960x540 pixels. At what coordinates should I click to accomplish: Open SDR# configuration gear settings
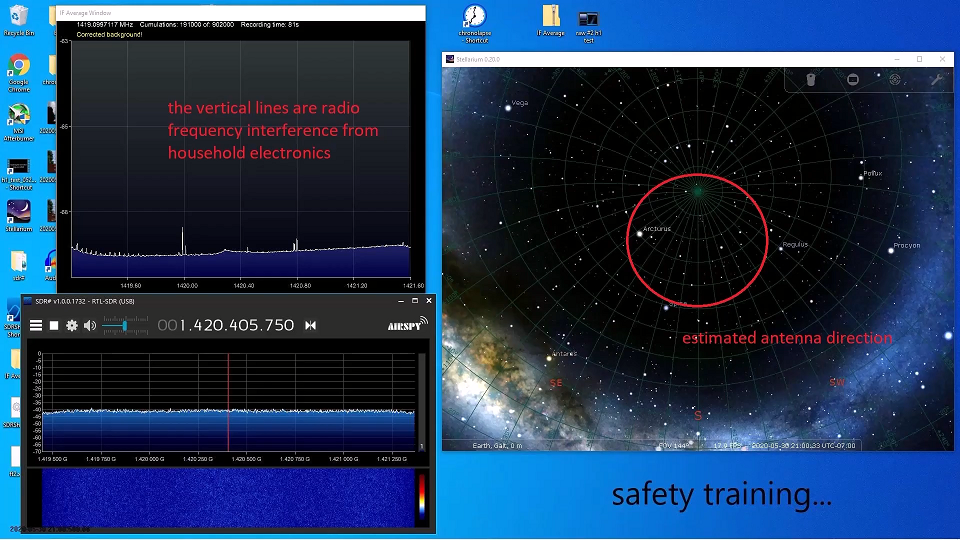tap(72, 325)
